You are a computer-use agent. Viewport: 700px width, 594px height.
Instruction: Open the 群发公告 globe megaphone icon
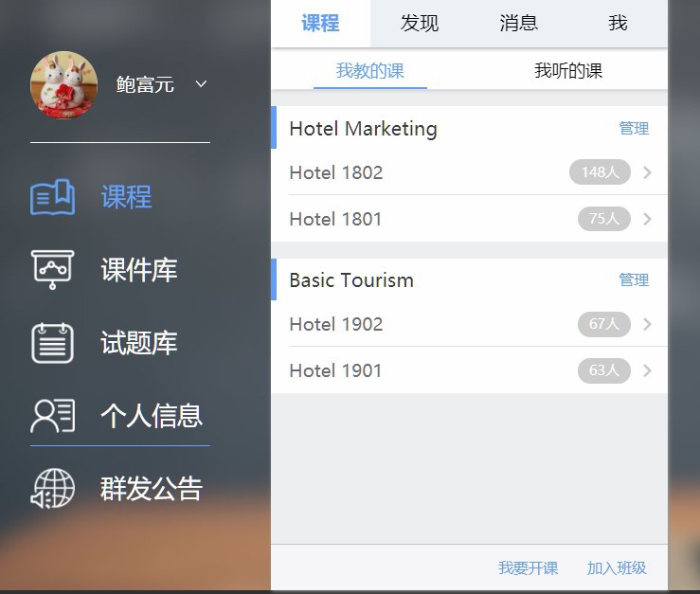click(x=52, y=489)
